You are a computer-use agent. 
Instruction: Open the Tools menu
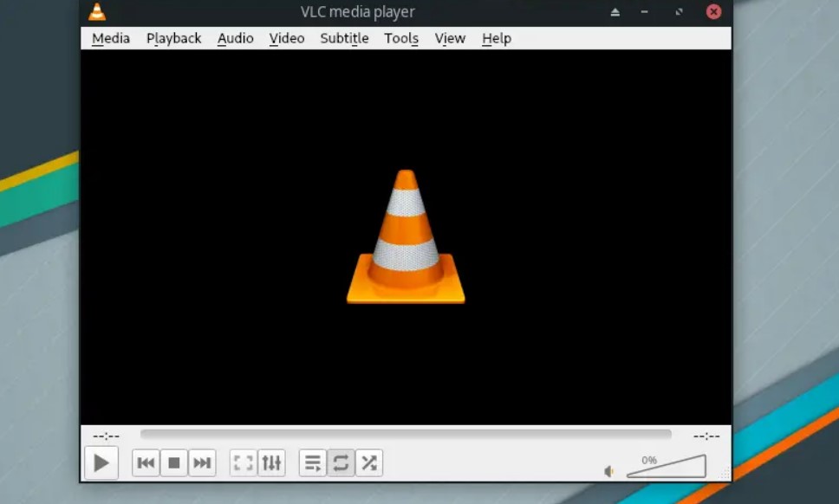(x=401, y=38)
